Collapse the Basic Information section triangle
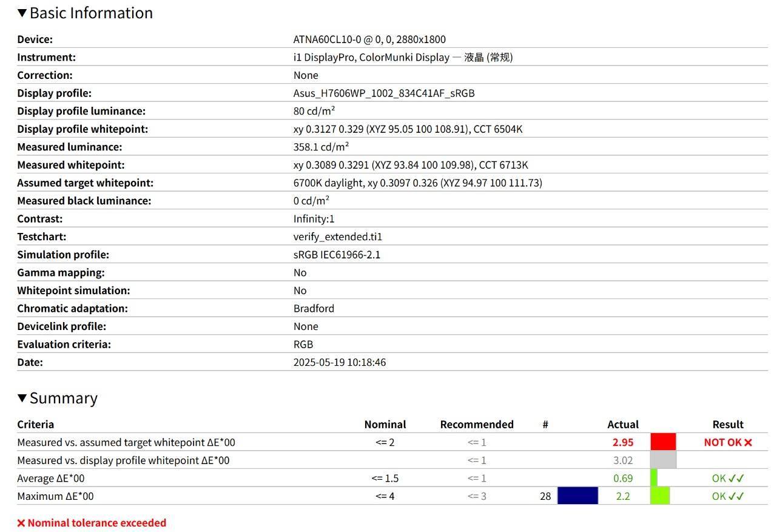771x532 pixels. tap(22, 13)
